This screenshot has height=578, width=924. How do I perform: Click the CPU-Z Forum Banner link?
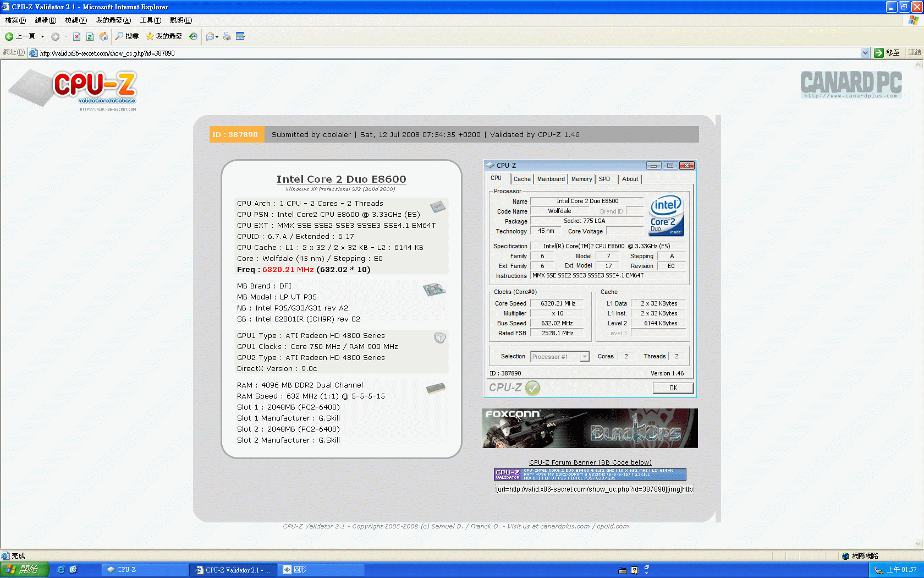click(590, 462)
